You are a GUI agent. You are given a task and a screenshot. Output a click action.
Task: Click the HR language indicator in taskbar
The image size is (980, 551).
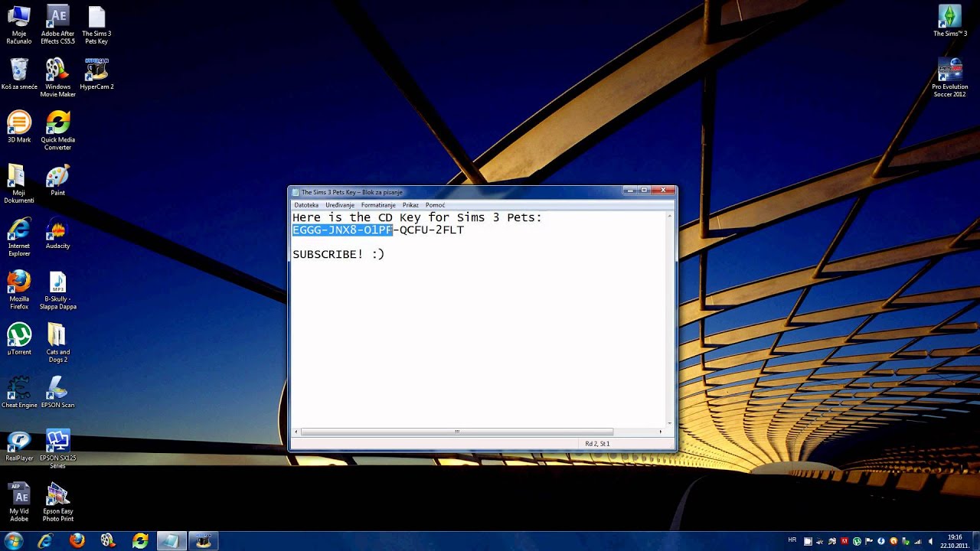(792, 540)
